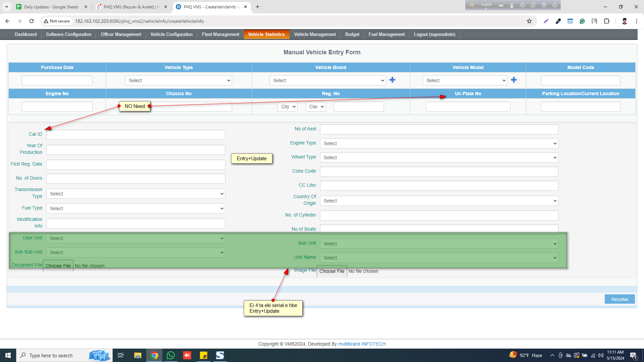
Task: Open the Engine Type select box
Action: [439, 143]
